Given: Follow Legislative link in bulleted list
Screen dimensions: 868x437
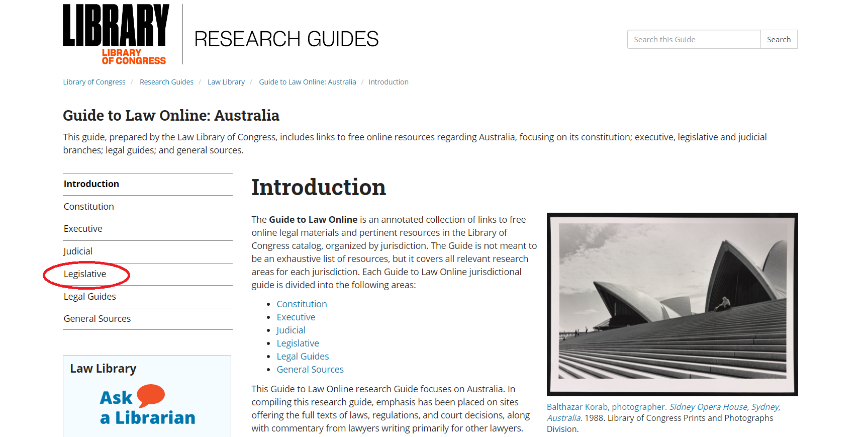Looking at the screenshot, I should point(298,343).
